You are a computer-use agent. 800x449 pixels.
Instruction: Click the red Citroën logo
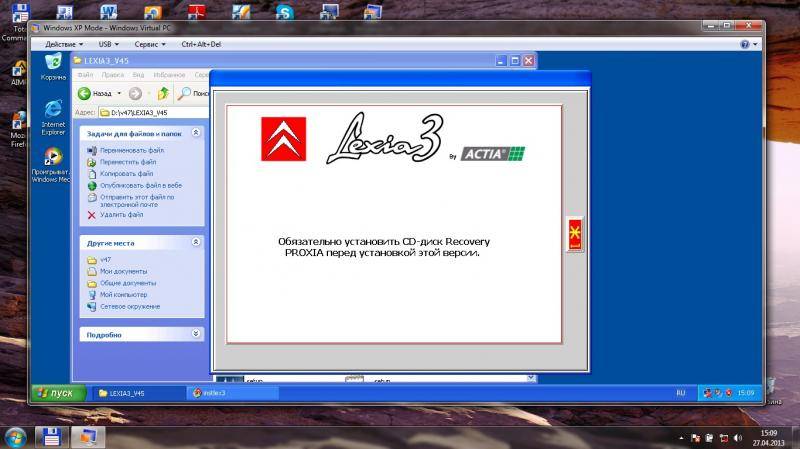(x=280, y=138)
